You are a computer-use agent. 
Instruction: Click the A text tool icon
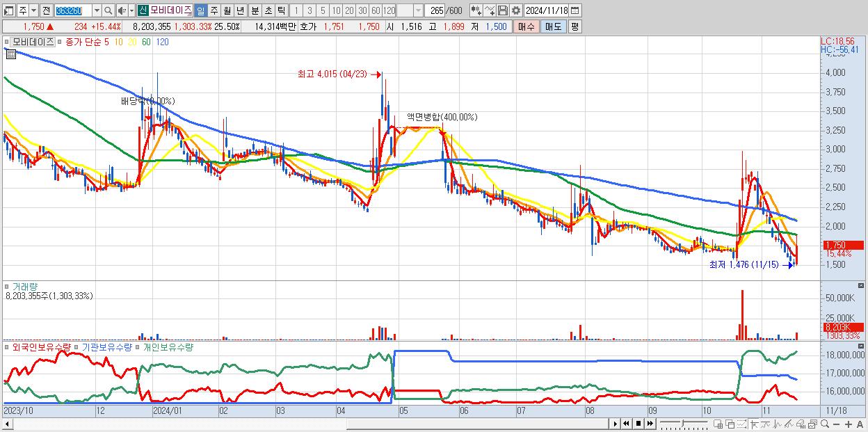click(x=860, y=424)
